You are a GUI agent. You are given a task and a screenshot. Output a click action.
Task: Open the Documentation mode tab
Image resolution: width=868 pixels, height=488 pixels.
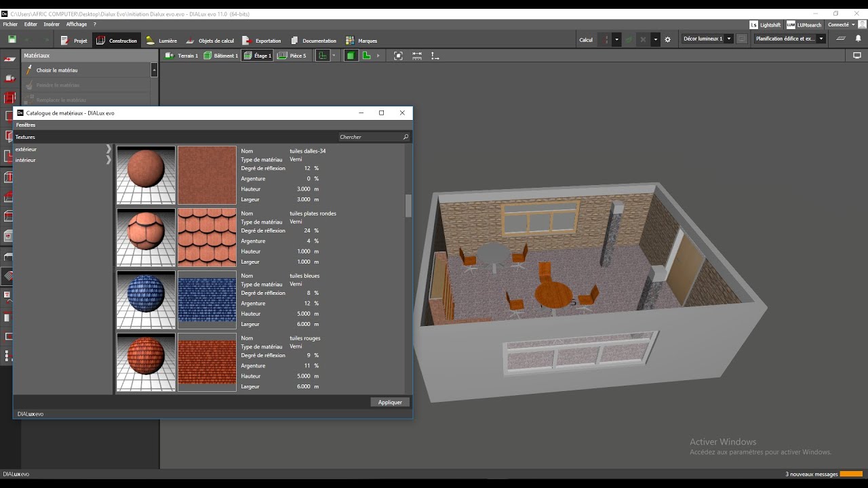tap(313, 41)
